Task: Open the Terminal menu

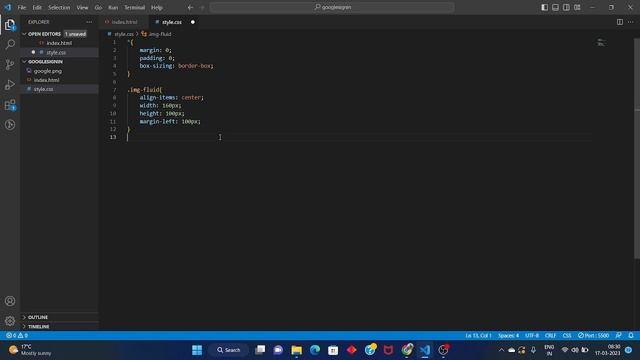Action: [134, 7]
